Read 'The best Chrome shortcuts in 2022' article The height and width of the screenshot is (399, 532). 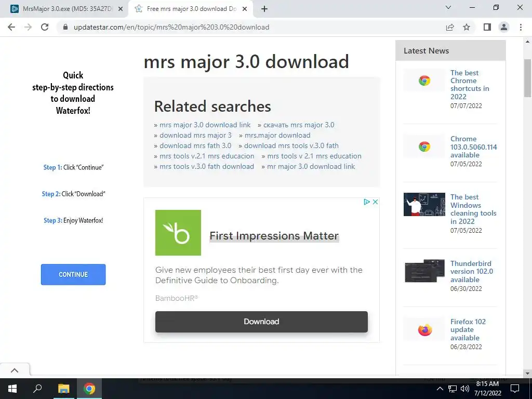pyautogui.click(x=470, y=85)
